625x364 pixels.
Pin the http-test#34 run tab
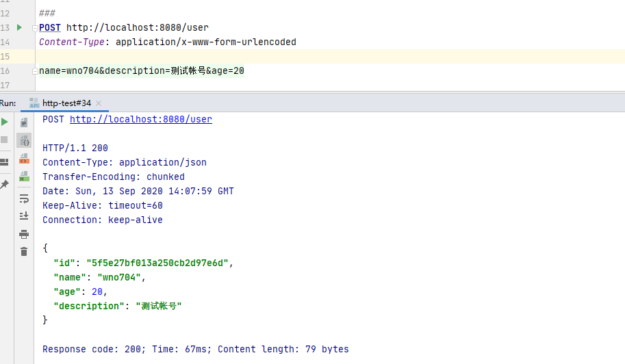5,185
